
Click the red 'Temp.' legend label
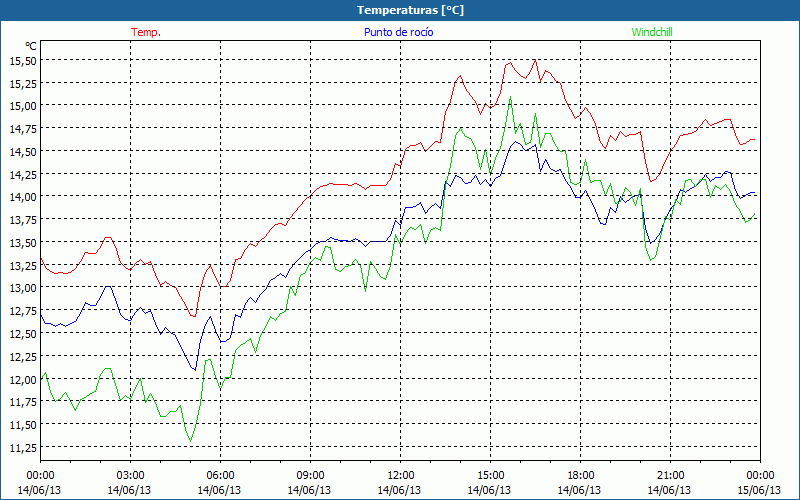point(146,32)
